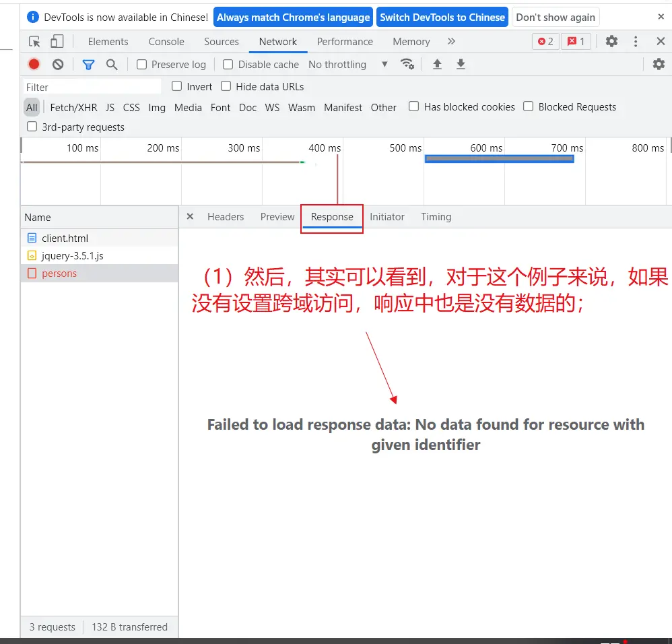
Task: Check Hide data URLs
Action: [226, 86]
